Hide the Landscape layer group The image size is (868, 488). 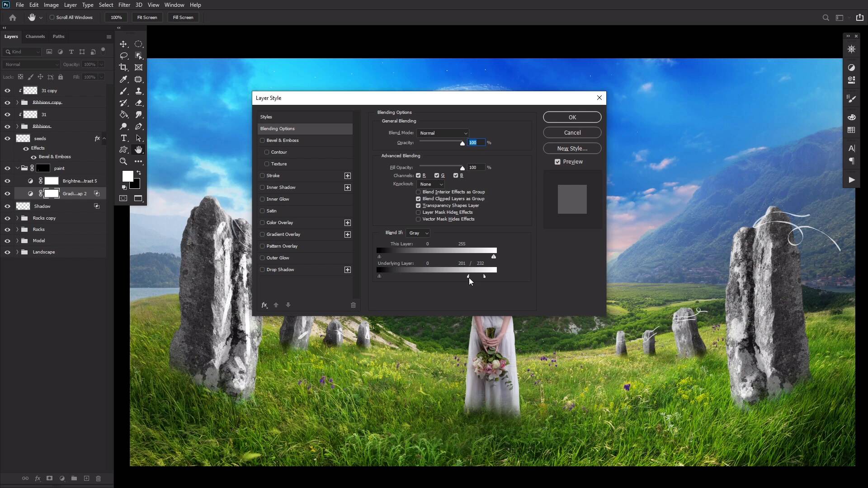pyautogui.click(x=7, y=252)
